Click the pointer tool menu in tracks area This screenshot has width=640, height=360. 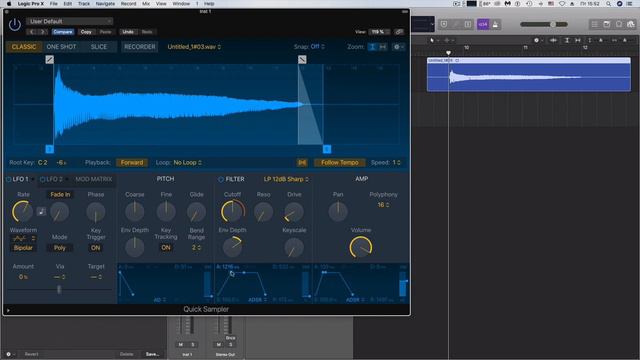(434, 40)
